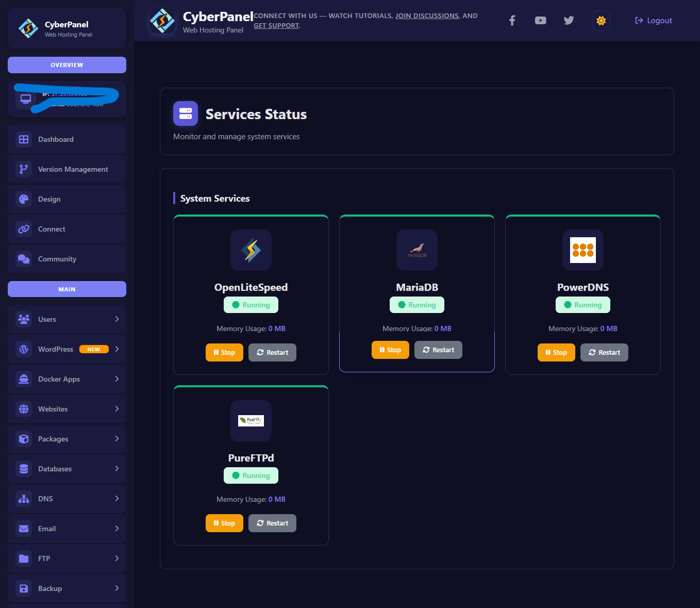The width and height of the screenshot is (700, 608).
Task: Click the Design palette icon
Action: coord(24,199)
